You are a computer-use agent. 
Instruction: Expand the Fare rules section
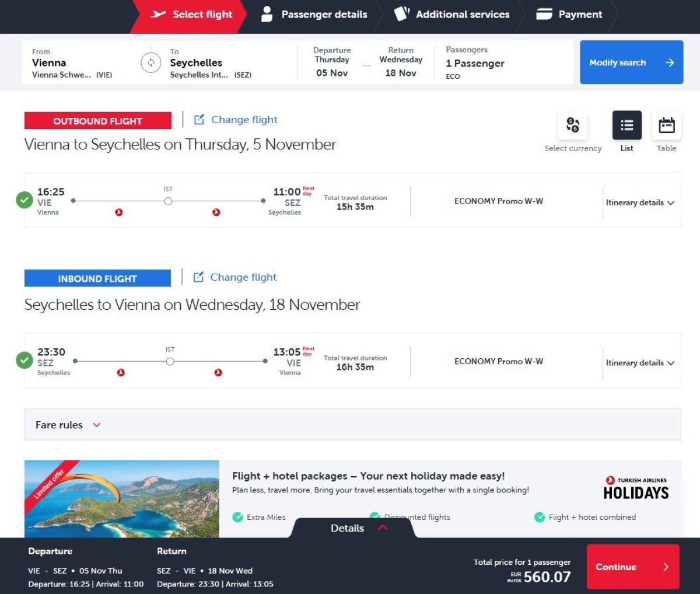[x=68, y=425]
